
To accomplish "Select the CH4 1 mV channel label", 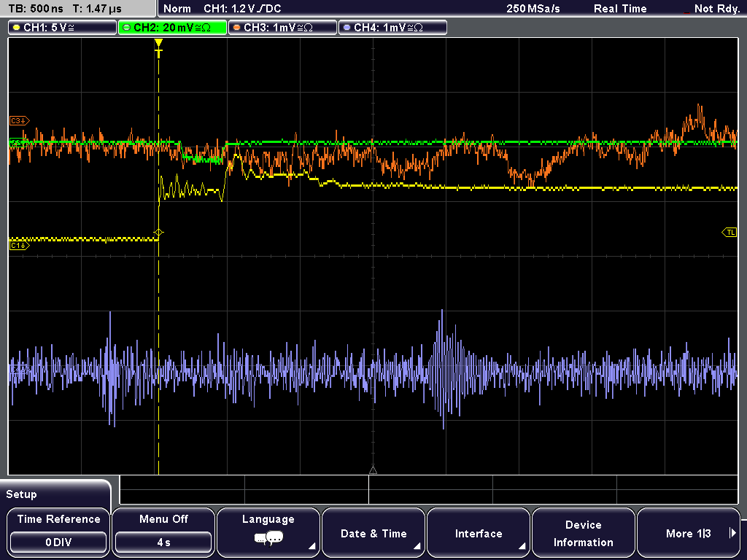I will (x=392, y=28).
